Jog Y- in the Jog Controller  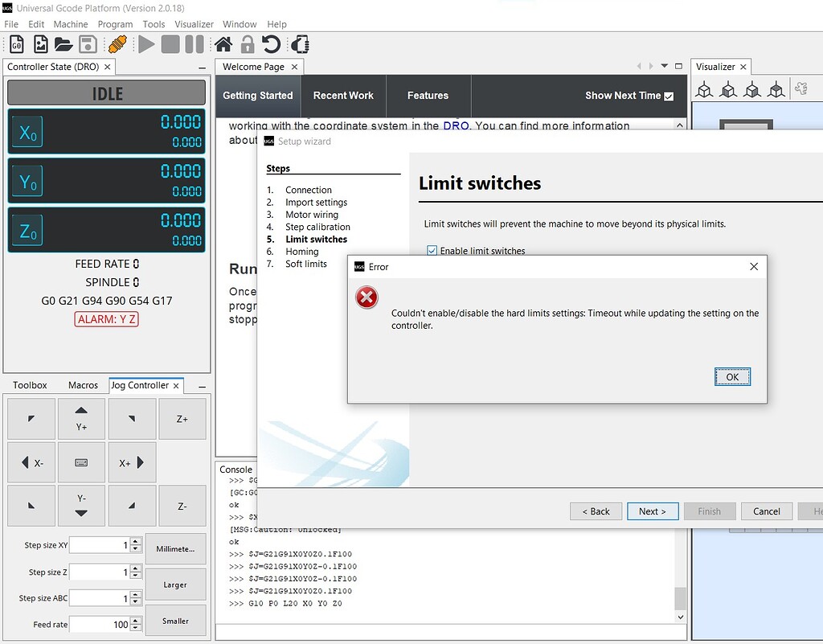click(81, 506)
